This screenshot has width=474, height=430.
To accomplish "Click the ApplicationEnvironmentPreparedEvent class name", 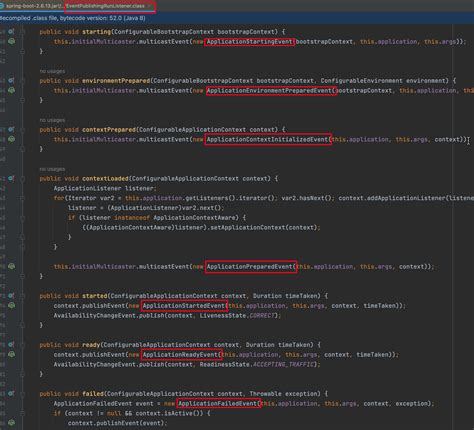I will pos(270,91).
